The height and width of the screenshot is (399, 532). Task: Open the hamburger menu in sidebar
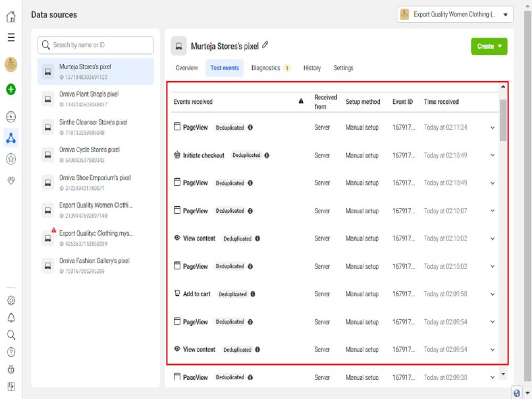(11, 37)
